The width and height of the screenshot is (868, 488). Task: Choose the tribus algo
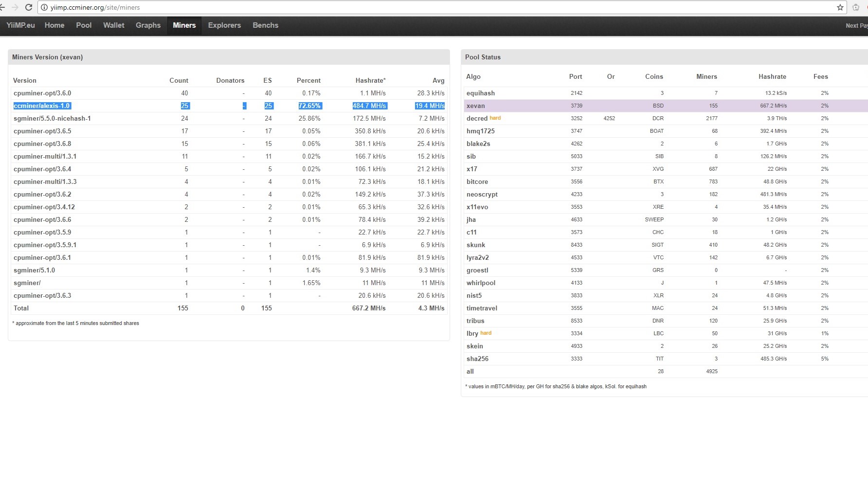[475, 321]
